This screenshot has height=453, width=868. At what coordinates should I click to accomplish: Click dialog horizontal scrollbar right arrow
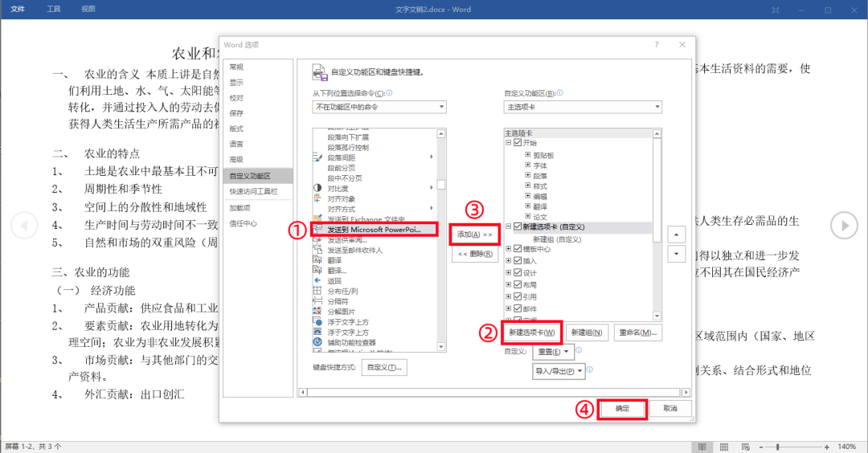click(x=686, y=392)
